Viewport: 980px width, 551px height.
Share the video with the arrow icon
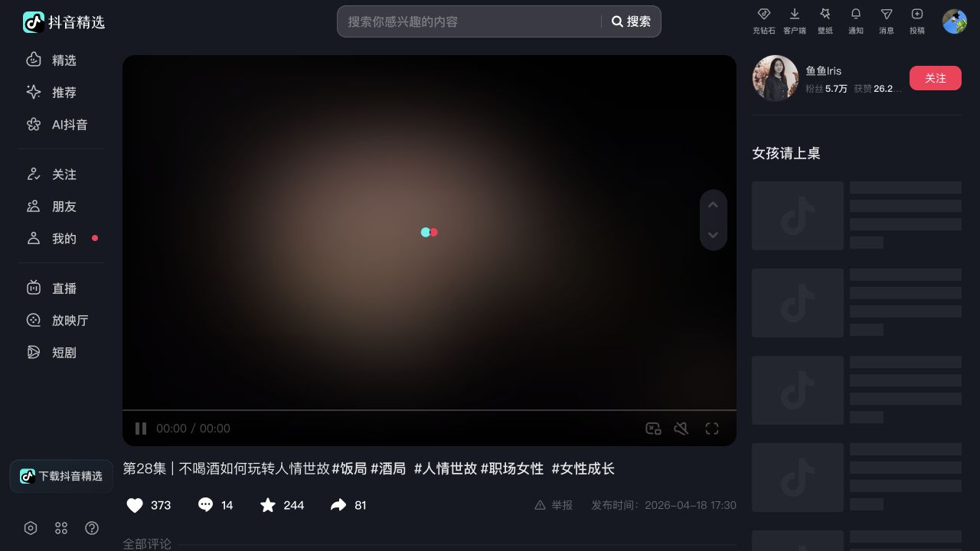pyautogui.click(x=338, y=505)
